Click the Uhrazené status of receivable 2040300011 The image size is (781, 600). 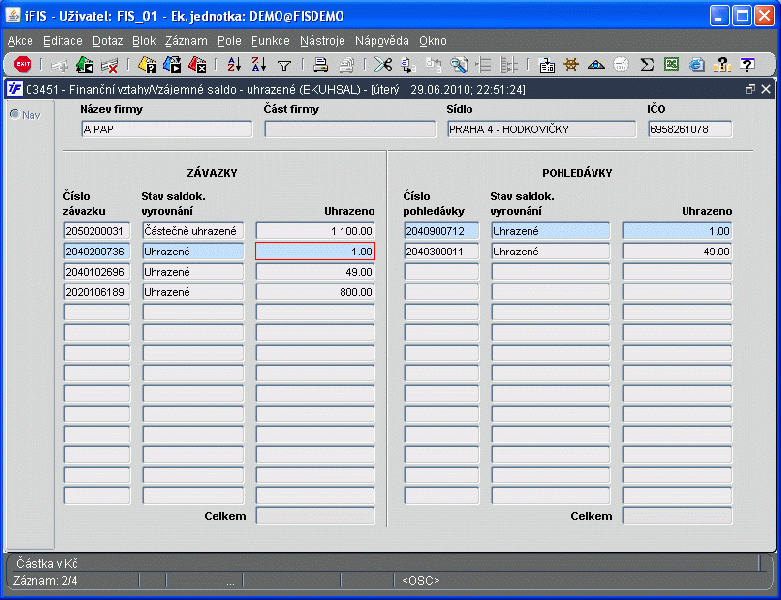[550, 251]
